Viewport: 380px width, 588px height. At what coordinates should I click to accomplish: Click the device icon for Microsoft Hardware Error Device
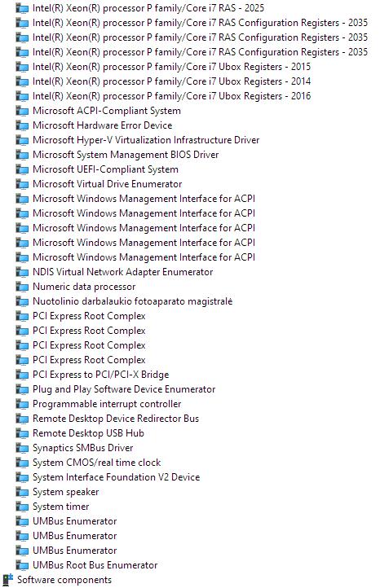pyautogui.click(x=22, y=125)
